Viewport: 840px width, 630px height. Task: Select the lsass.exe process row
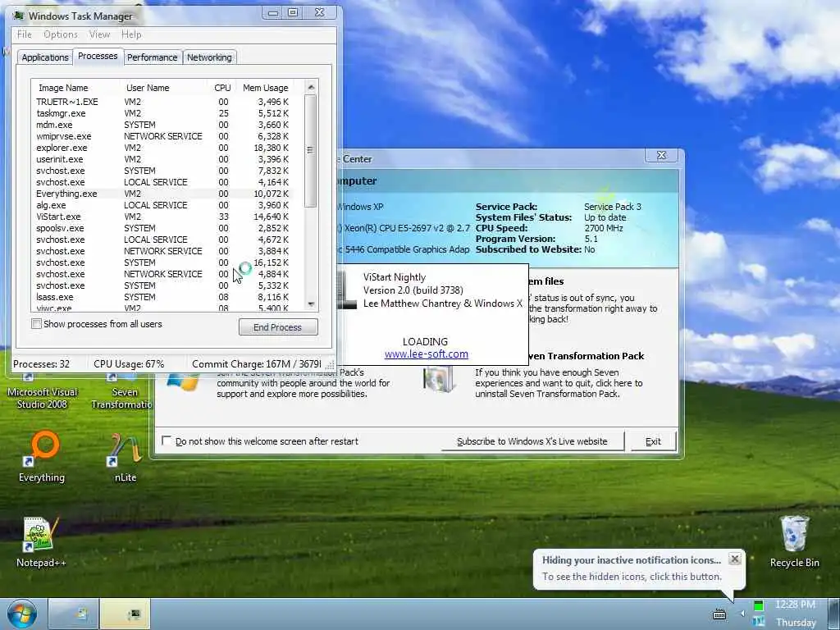pyautogui.click(x=163, y=297)
